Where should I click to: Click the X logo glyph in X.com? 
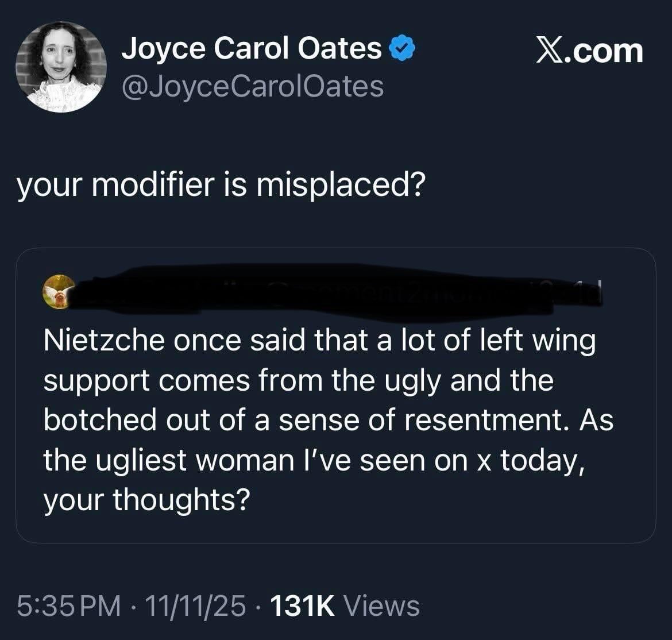tap(550, 51)
